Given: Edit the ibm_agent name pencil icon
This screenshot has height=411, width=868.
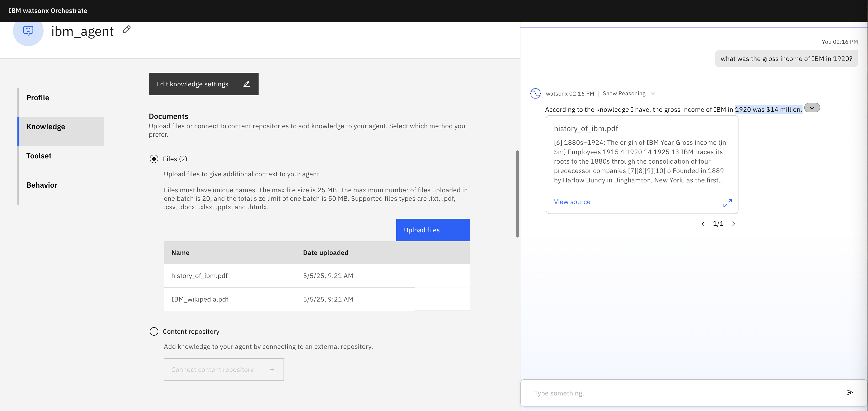Looking at the screenshot, I should pyautogui.click(x=127, y=30).
